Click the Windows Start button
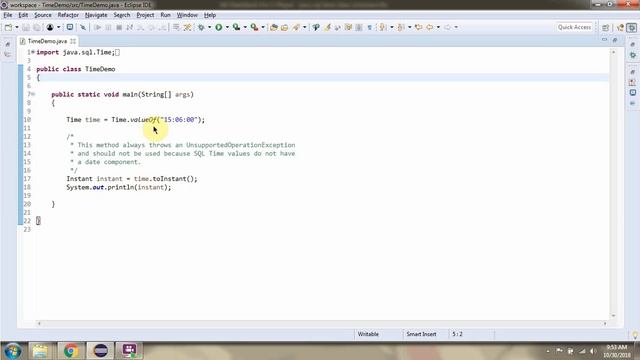This screenshot has width=640, height=360. [13, 351]
